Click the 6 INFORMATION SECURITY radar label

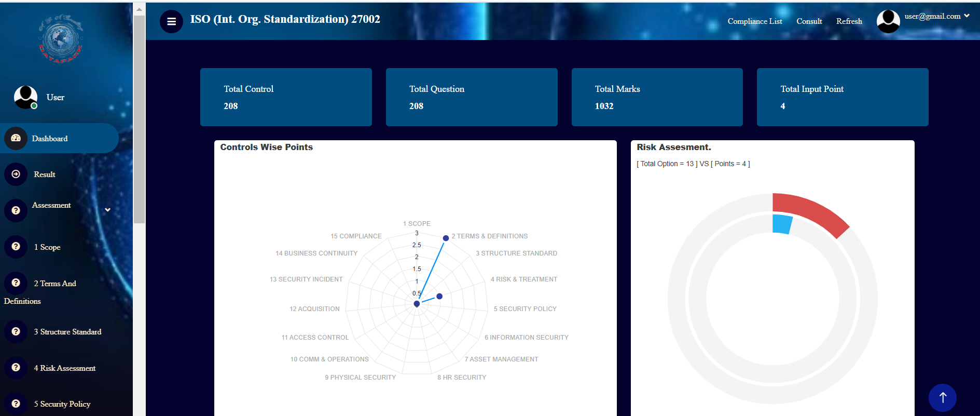tap(527, 338)
